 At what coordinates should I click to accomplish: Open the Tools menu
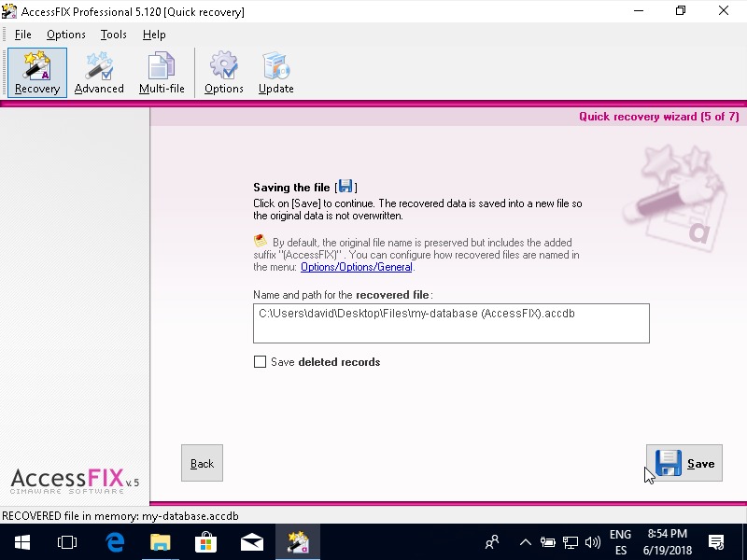(114, 35)
